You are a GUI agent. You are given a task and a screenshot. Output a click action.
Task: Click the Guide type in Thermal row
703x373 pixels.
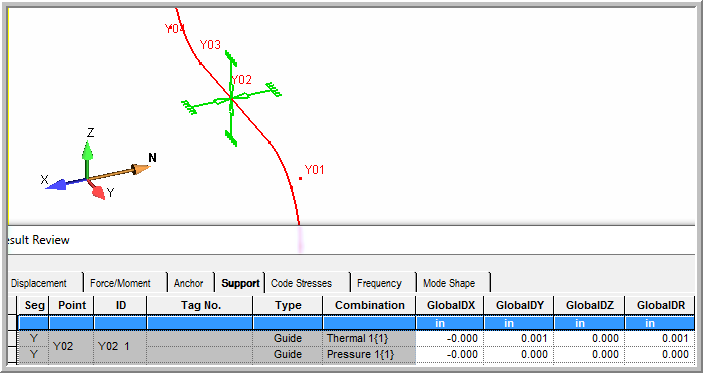coord(288,338)
